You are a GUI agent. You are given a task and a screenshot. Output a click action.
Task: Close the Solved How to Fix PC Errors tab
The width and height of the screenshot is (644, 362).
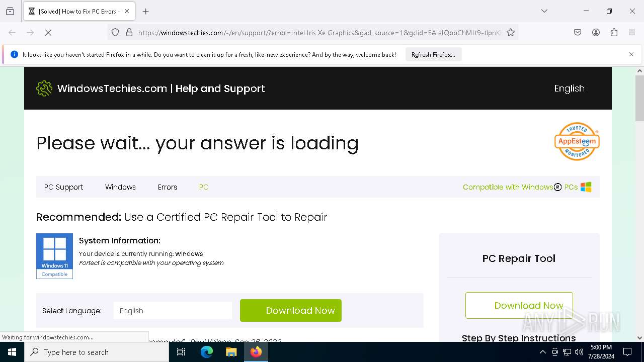[127, 11]
